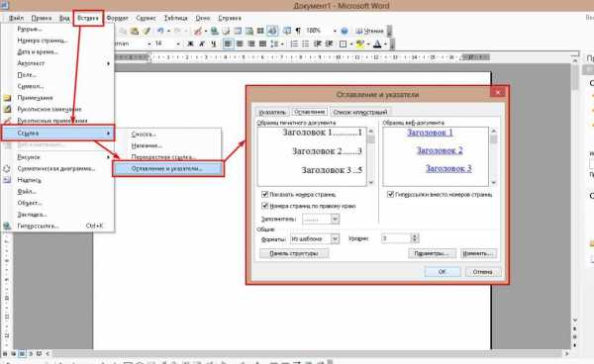The image size is (594, 364).
Task: Click the Paste clipboard toolbar icon
Action: point(134,31)
